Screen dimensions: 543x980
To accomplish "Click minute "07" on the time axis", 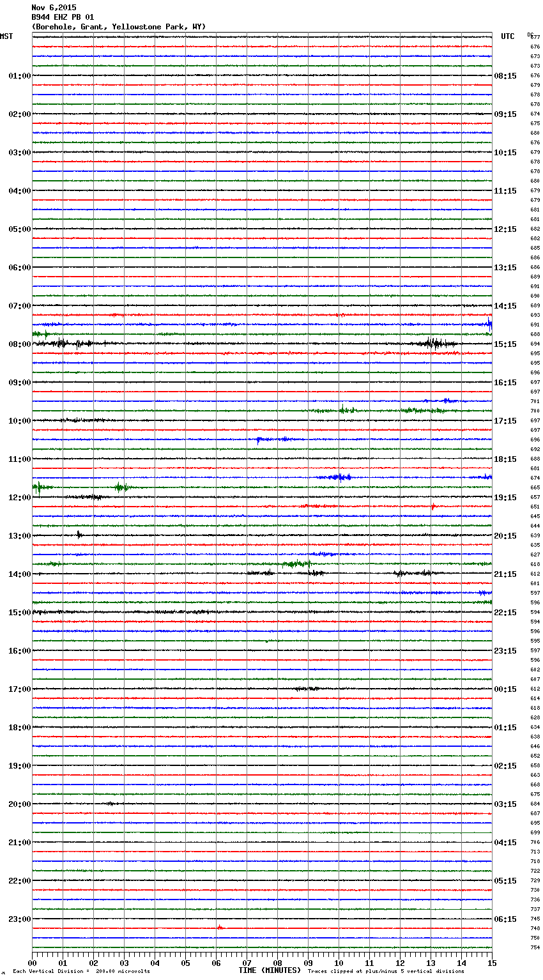I will 247,963.
